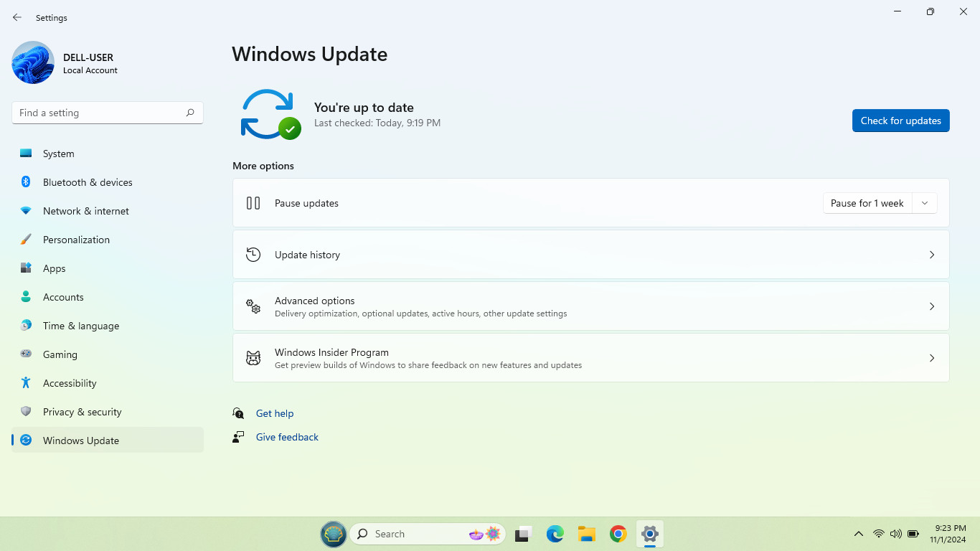Click the Time & language clock icon
The height and width of the screenshot is (551, 980).
[26, 326]
